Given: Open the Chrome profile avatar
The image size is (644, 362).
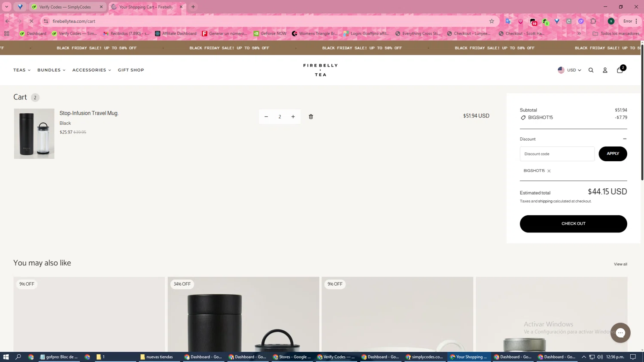Looking at the screenshot, I should click(x=611, y=21).
